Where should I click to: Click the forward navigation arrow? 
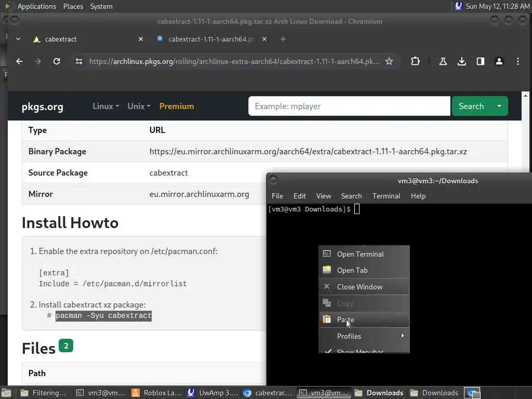(38, 61)
